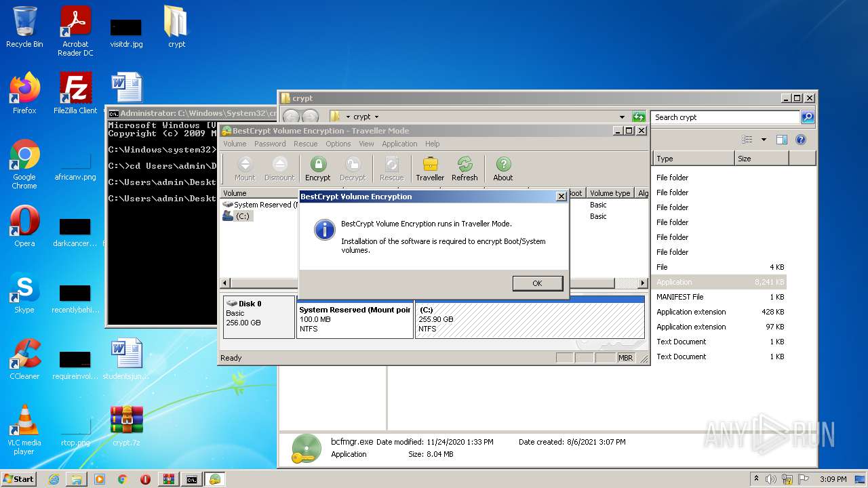Open the Rescue menu in menu bar
Screen dimensions: 868x488
305,144
